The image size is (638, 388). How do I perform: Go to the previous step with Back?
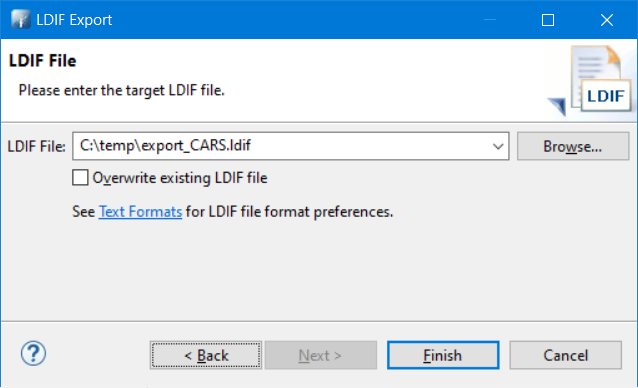point(206,355)
